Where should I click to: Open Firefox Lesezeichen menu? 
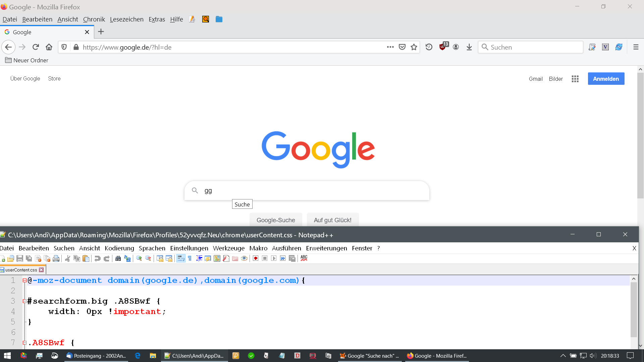pyautogui.click(x=126, y=19)
